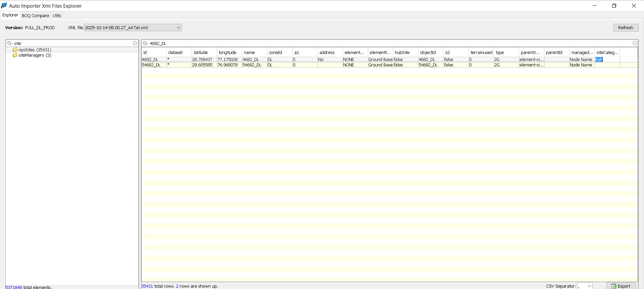Clear the '4682_DL' table search field

(x=634, y=43)
